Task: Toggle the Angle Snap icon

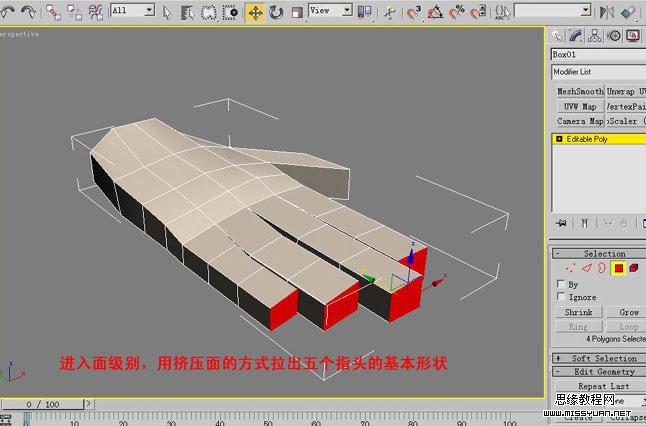Action: (x=435, y=12)
